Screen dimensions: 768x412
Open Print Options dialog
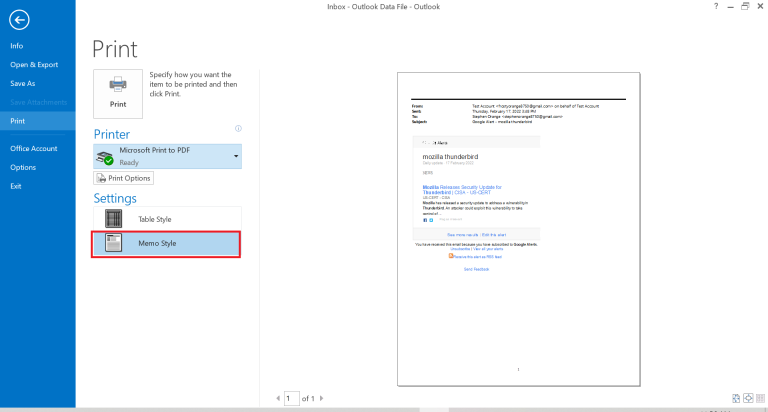[123, 178]
